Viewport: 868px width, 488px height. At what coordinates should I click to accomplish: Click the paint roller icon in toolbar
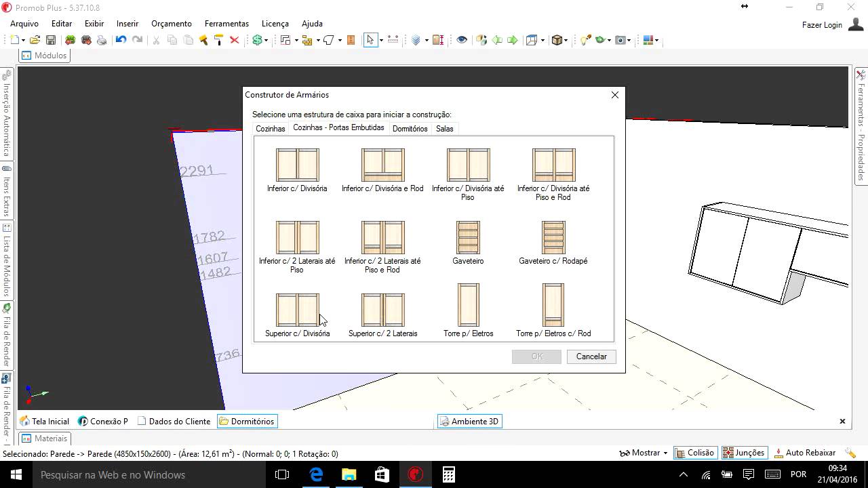tap(218, 40)
